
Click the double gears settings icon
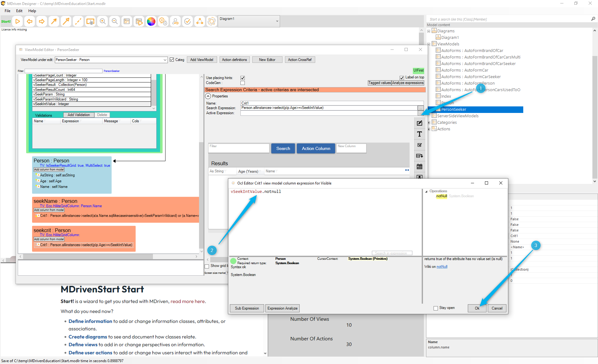coord(163,21)
